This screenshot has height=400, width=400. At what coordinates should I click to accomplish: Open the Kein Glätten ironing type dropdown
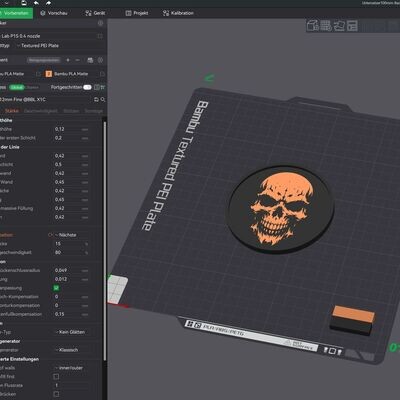[71, 332]
